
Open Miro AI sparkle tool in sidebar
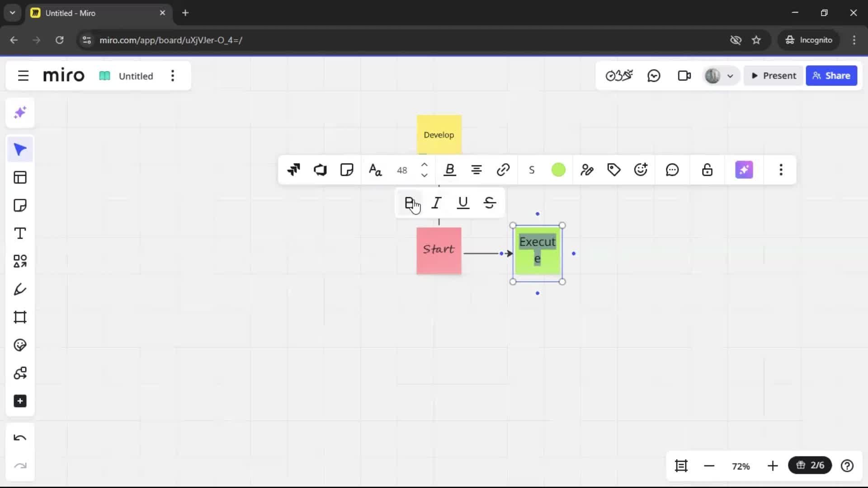pos(20,113)
